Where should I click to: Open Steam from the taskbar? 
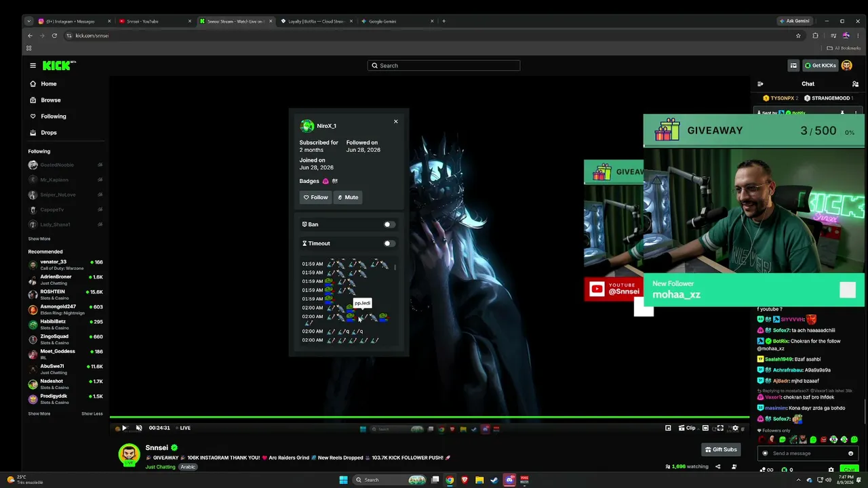coord(494,480)
